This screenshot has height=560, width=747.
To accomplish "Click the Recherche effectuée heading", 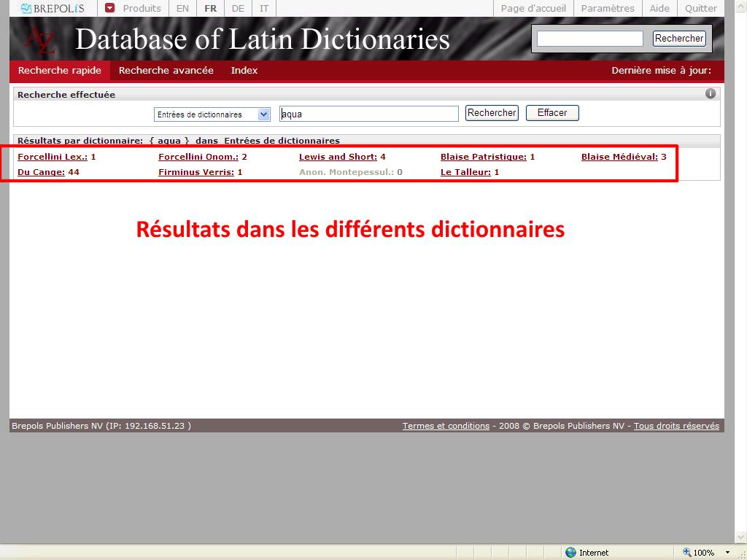I will pos(66,95).
